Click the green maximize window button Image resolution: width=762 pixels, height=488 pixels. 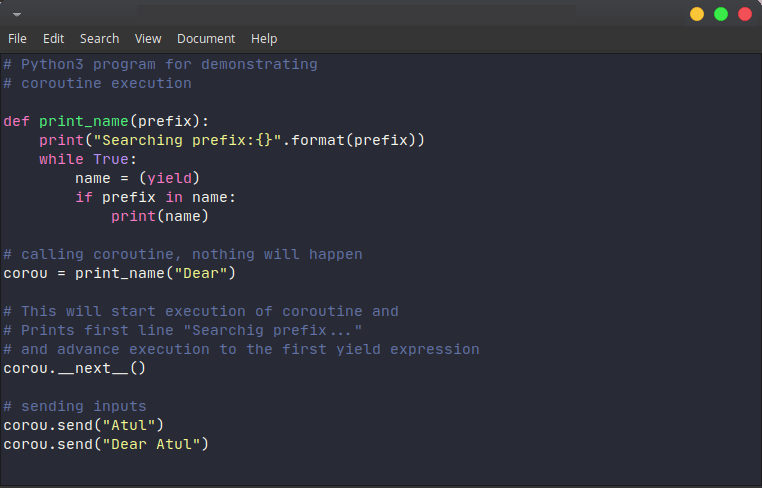click(721, 14)
